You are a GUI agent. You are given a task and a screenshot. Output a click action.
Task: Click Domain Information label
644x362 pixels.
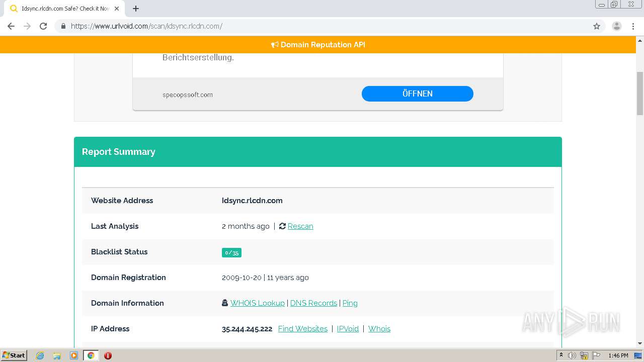tap(127, 303)
